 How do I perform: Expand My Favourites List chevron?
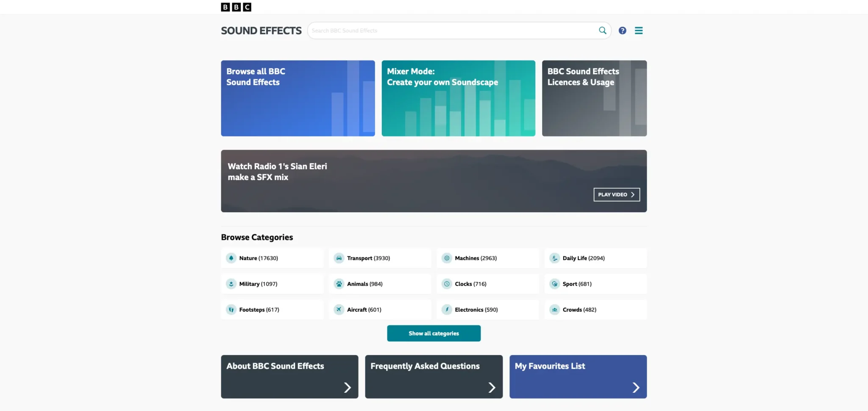636,388
